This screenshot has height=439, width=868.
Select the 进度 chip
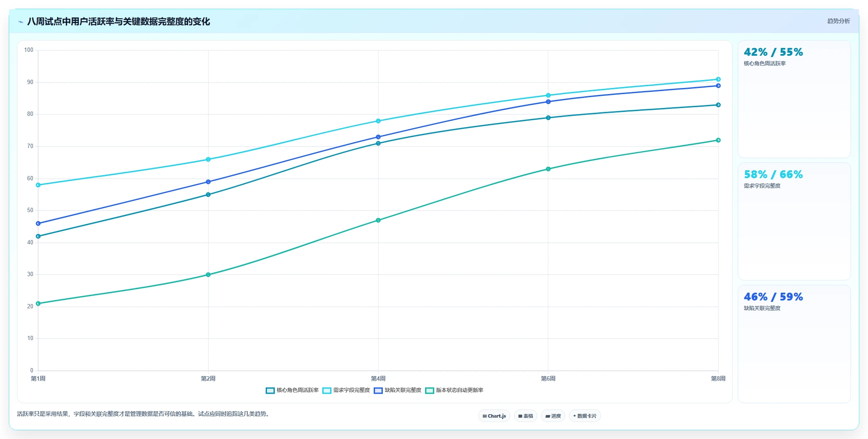553,416
